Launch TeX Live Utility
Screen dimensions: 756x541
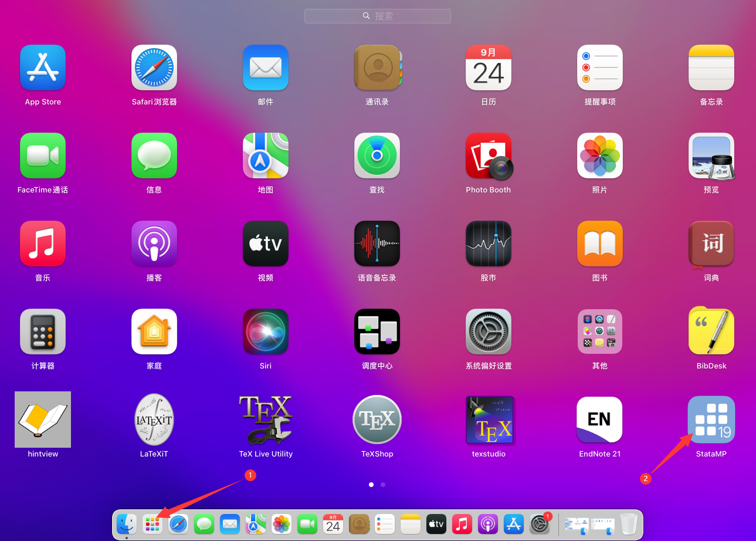point(266,420)
